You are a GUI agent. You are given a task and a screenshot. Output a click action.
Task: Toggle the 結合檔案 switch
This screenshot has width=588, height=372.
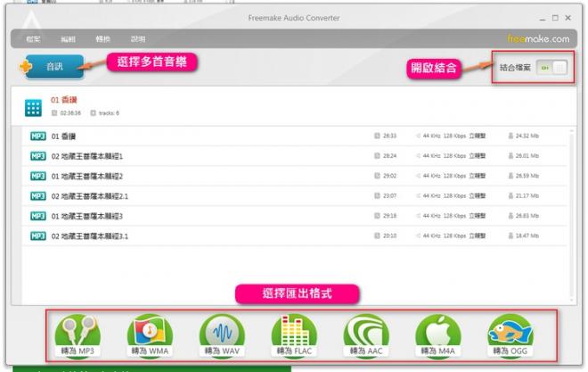pyautogui.click(x=551, y=68)
